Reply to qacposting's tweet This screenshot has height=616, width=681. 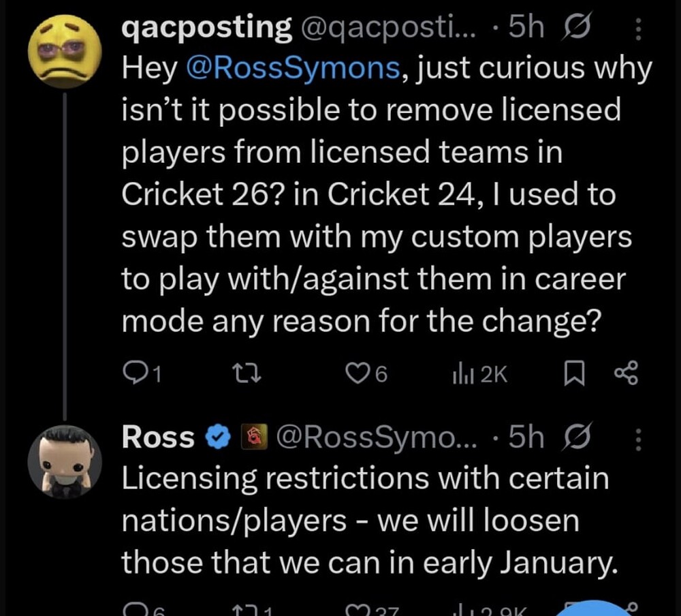141,373
